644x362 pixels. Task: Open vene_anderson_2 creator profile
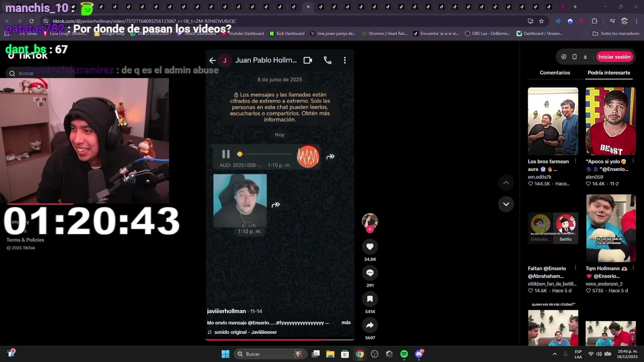(x=604, y=284)
